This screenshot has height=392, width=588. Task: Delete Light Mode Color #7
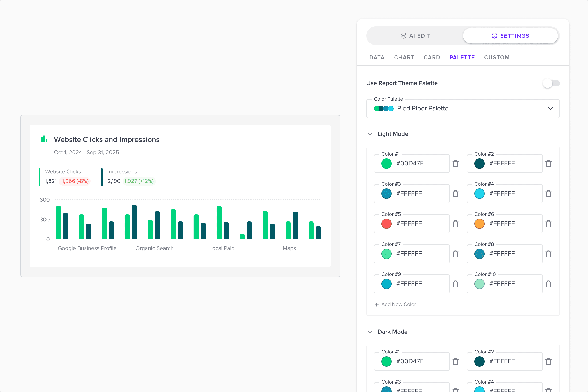coord(455,254)
